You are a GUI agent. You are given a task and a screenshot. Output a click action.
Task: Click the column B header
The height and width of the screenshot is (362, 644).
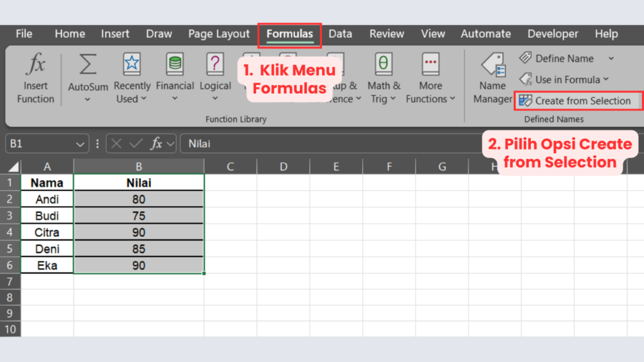(x=138, y=166)
